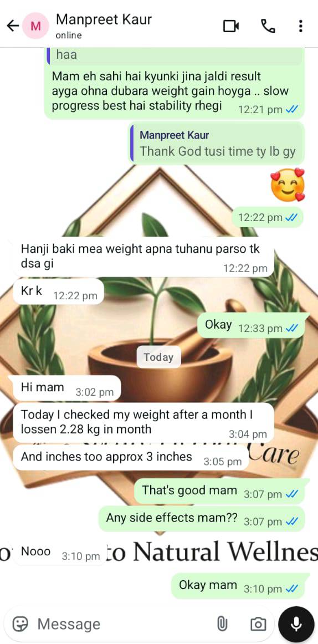Screen dimensions: 318x644
Task: Start a video call with Manpreet Kaur
Action: [231, 26]
